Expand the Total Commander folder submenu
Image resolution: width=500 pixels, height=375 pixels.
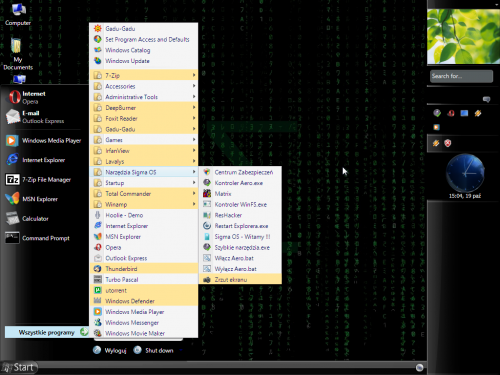(x=144, y=194)
